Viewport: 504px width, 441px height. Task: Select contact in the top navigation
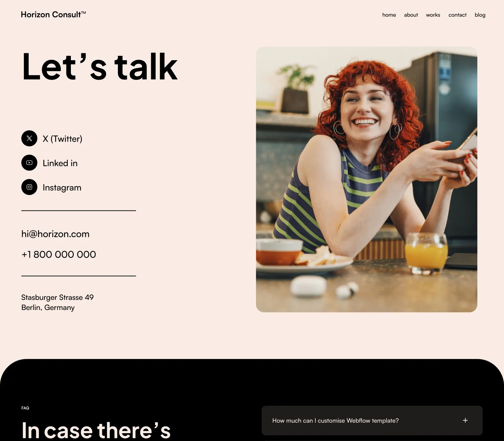[x=457, y=15]
